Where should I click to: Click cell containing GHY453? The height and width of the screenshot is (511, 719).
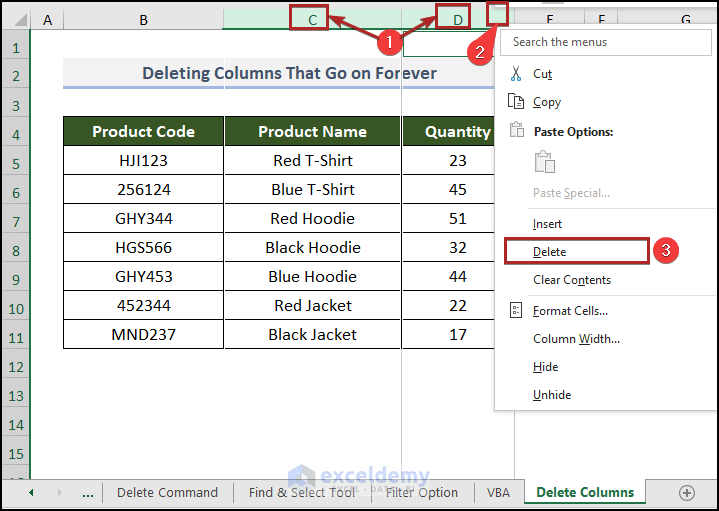[144, 276]
